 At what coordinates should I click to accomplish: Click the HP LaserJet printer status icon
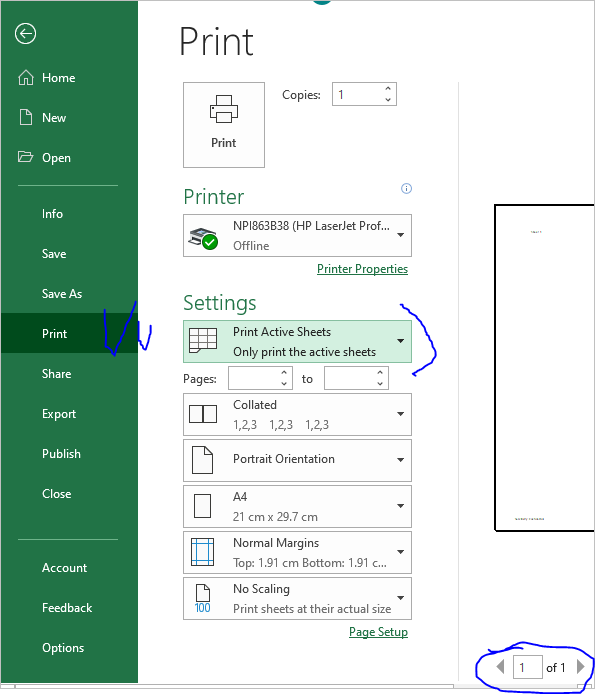pos(203,238)
